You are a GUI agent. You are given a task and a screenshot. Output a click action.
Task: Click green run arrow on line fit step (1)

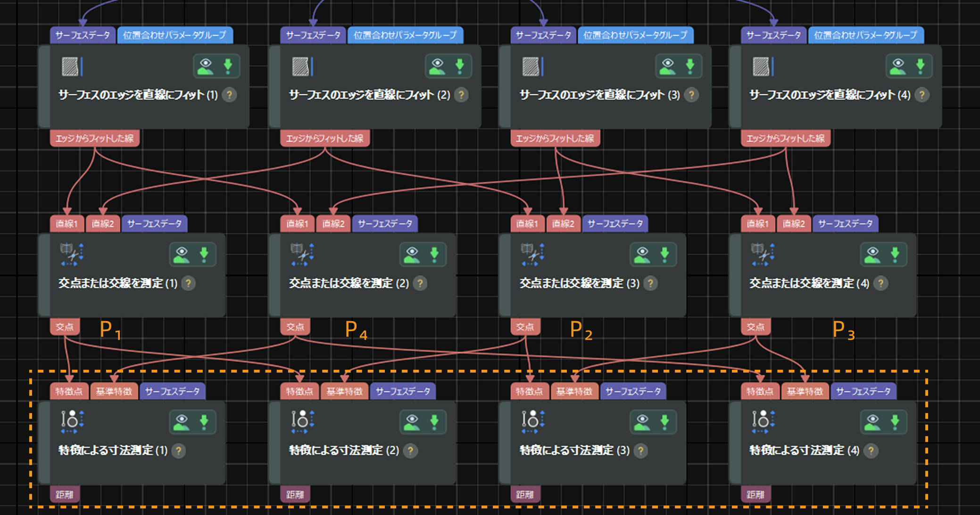(228, 66)
